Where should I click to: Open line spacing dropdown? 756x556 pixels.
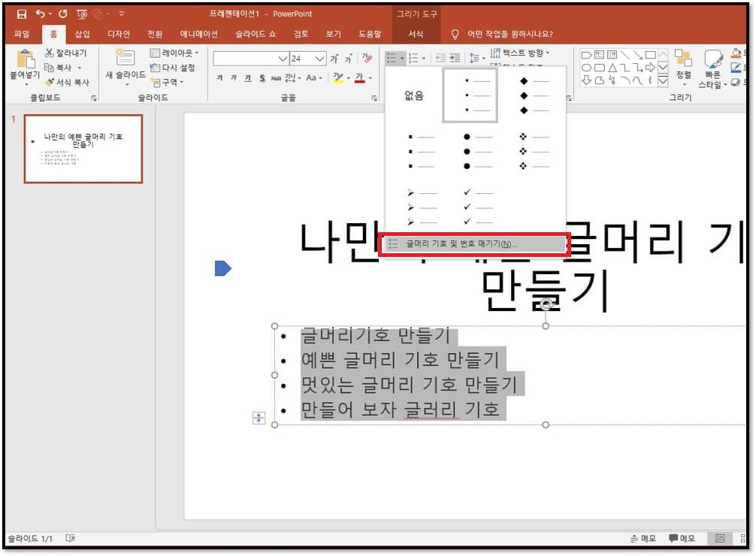coord(477,59)
